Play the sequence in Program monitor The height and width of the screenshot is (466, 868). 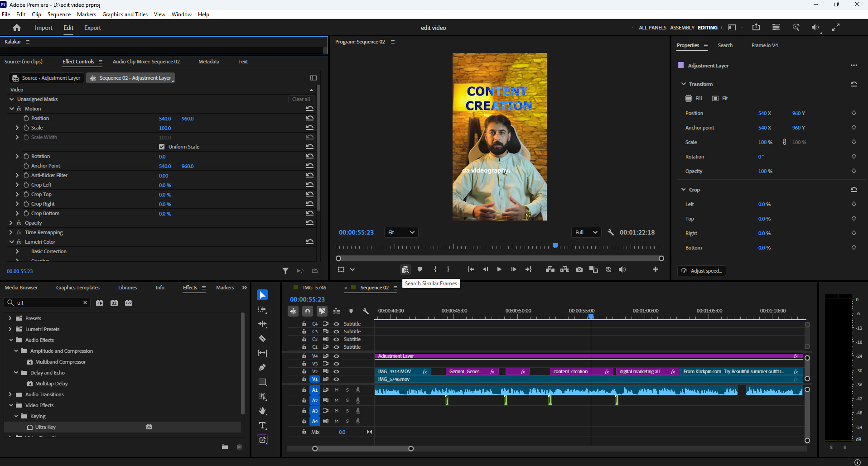(x=499, y=269)
